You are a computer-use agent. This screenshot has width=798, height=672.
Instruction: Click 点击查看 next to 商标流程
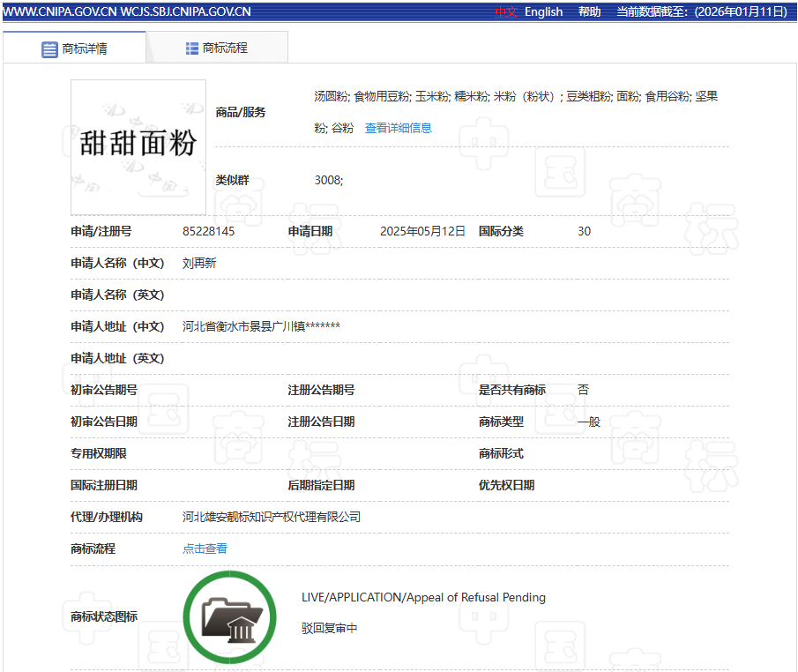coord(205,549)
